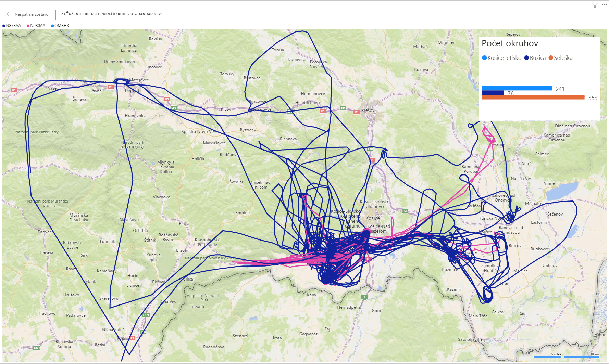Click the N878AA legend dot marker

(4, 26)
